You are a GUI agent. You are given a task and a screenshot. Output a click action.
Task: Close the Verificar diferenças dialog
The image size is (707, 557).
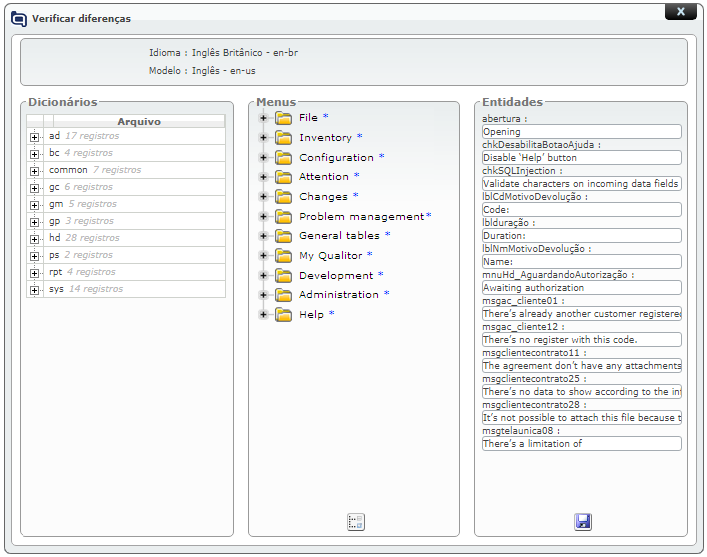tap(681, 11)
